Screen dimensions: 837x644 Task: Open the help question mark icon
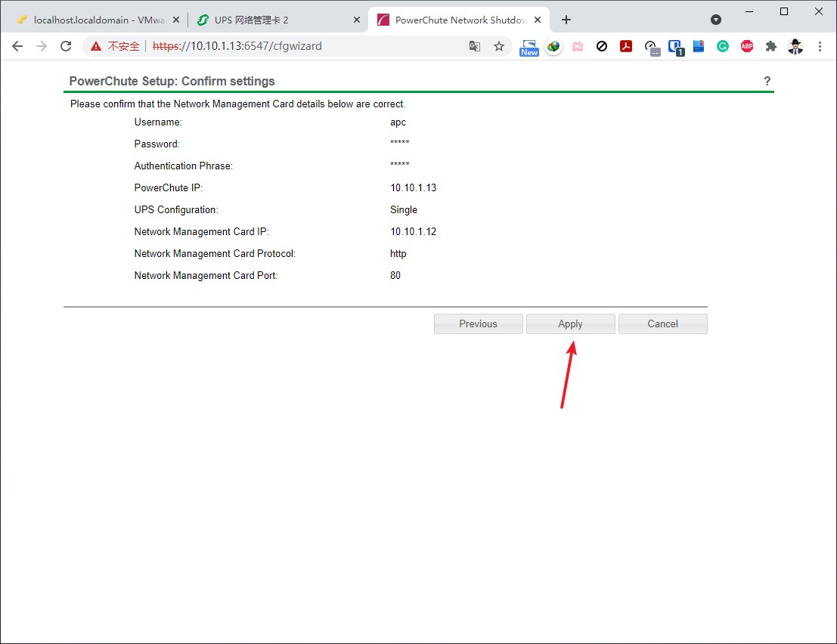tap(767, 81)
